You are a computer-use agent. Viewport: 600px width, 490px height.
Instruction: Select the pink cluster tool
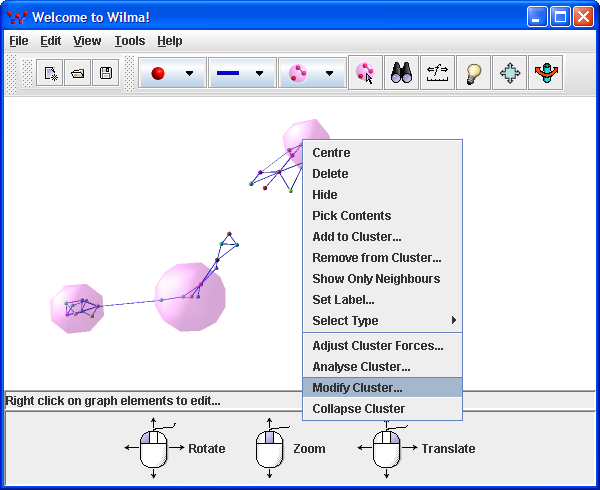click(298, 73)
